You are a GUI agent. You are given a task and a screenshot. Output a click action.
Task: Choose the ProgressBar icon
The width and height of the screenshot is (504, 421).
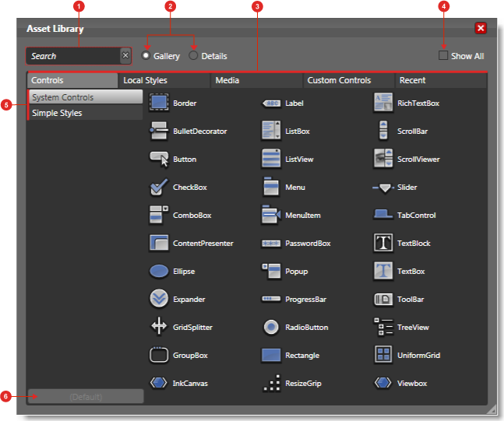pos(270,299)
